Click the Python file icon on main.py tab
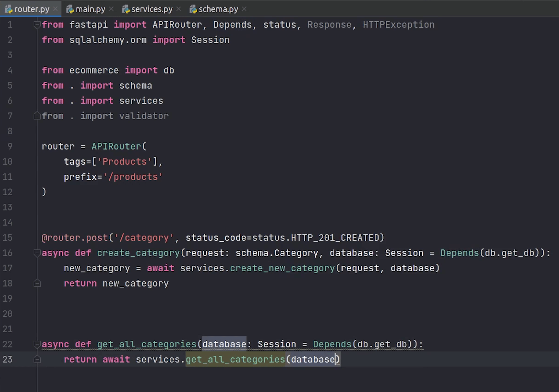Image resolution: width=559 pixels, height=392 pixels. [70, 9]
